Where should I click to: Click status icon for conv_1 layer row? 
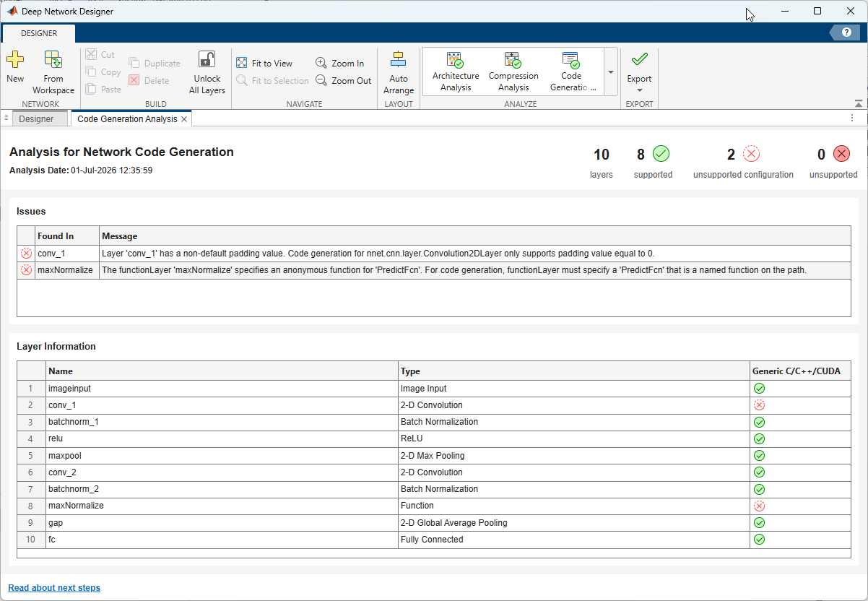(x=759, y=405)
